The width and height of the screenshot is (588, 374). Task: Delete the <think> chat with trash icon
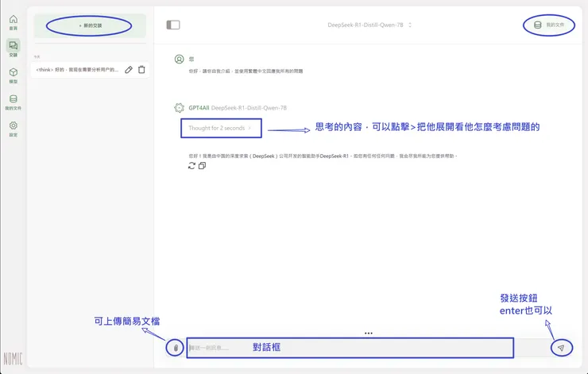point(141,70)
